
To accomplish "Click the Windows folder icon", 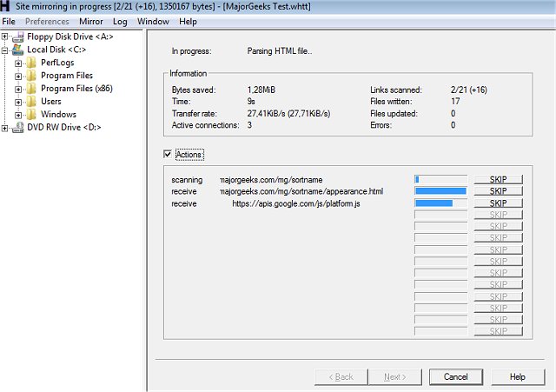I will pyautogui.click(x=31, y=115).
